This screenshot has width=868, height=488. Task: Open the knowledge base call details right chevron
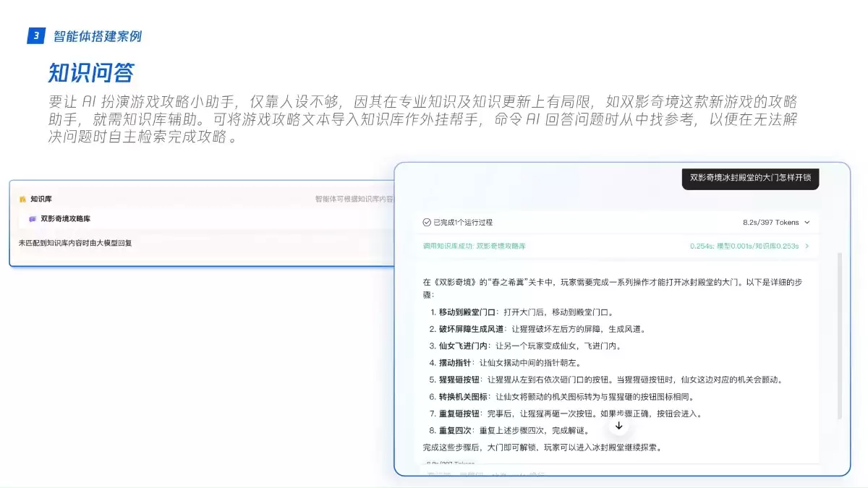807,246
